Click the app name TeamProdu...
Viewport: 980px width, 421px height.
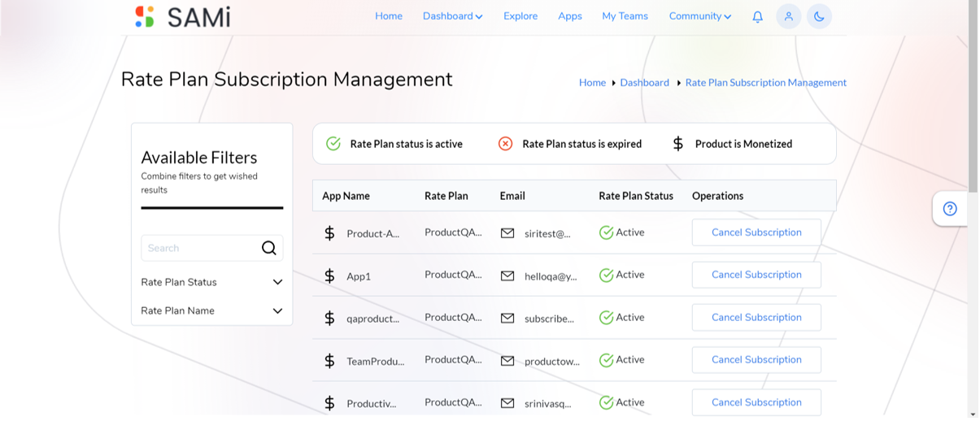pos(375,361)
